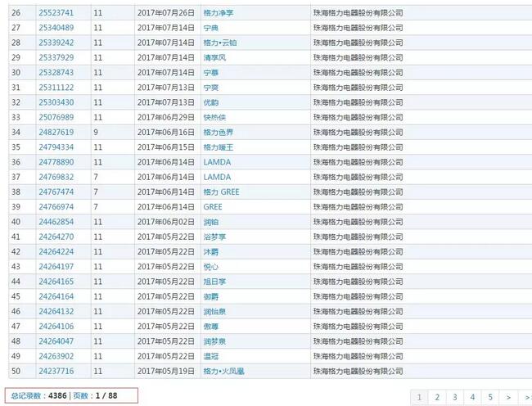The width and height of the screenshot is (532, 406).
Task: Open application number 25303430
Action: pos(56,102)
